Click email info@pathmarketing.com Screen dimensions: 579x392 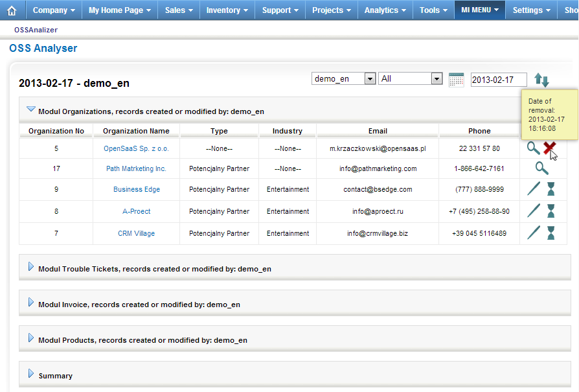pyautogui.click(x=378, y=168)
